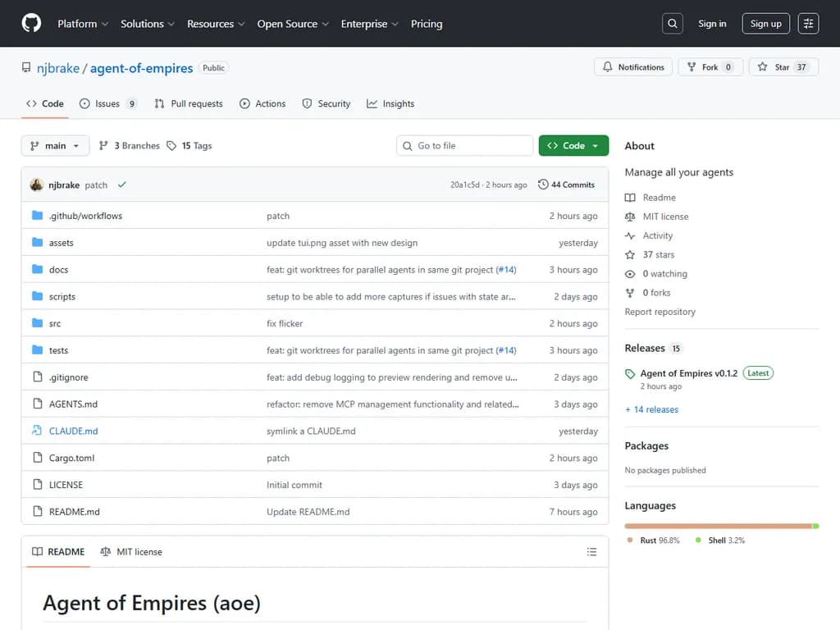Image resolution: width=840 pixels, height=630 pixels.
Task: Open the main branch dropdown
Action: coord(55,145)
